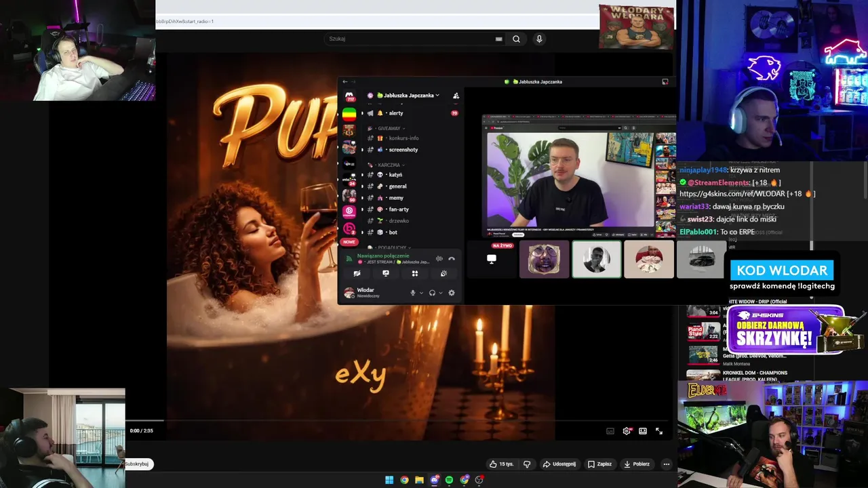Toggle microphone mute in Discord user panel
This screenshot has height=488, width=868.
click(412, 293)
